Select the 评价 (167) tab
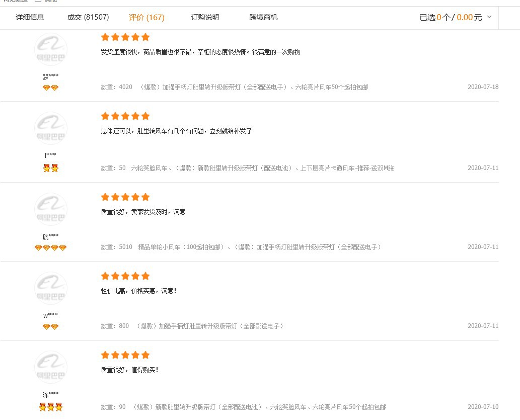The image size is (520, 420). (146, 18)
